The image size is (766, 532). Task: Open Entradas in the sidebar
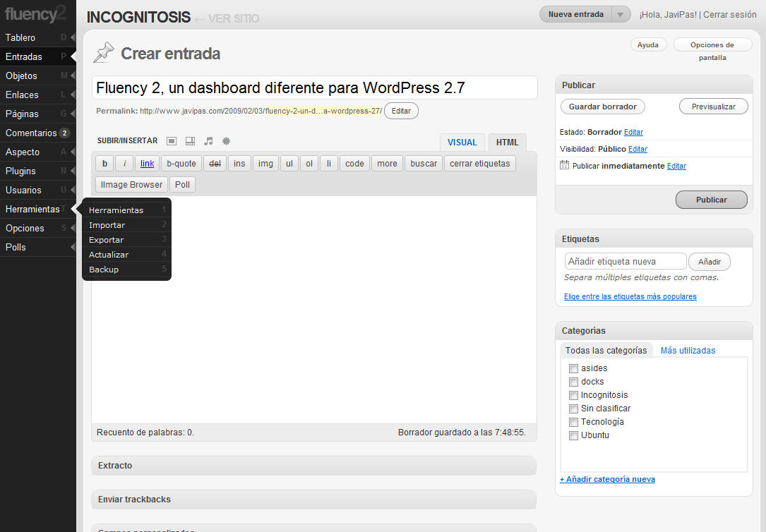pos(37,56)
